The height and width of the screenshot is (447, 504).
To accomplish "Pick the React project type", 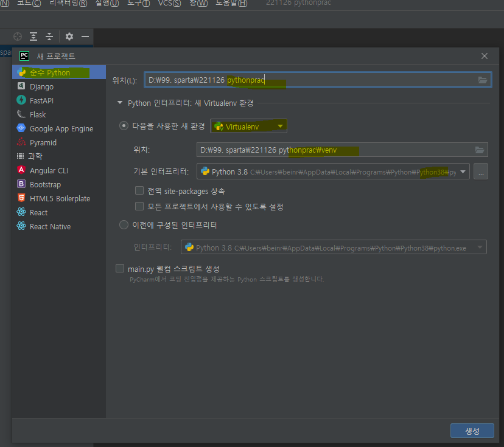I will tap(59, 212).
